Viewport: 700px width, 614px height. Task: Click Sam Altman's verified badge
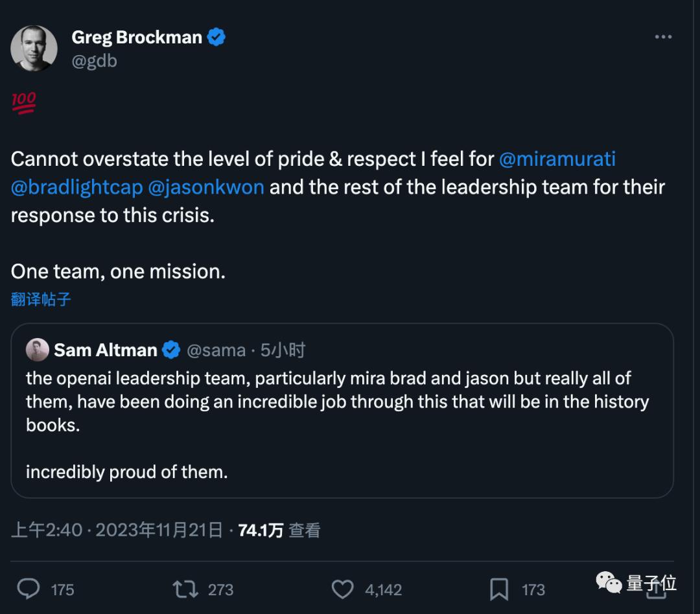click(171, 350)
